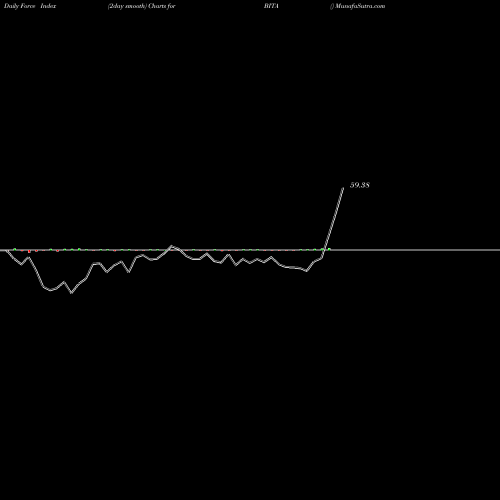
Task: Select the dip right after the first plateau
Action: (107, 272)
